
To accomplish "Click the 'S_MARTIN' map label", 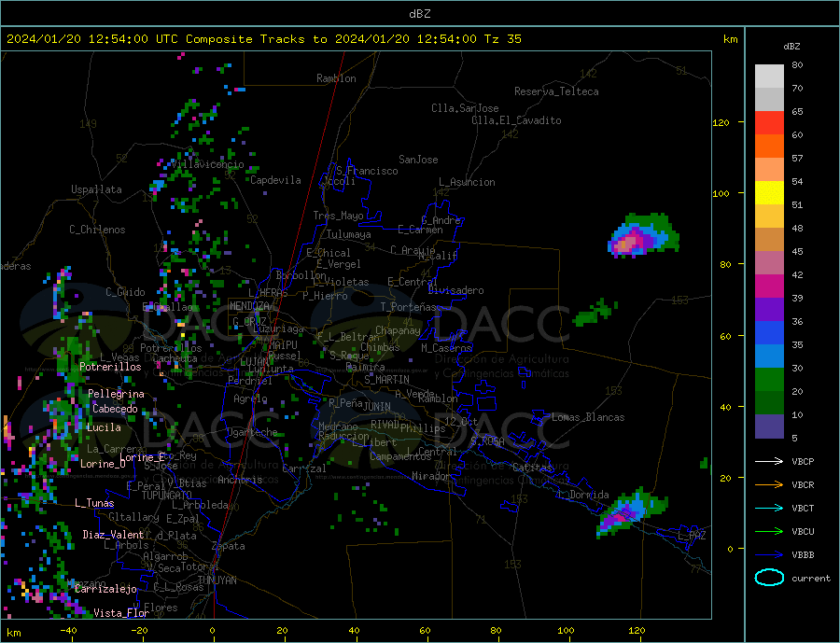I will coord(386,380).
